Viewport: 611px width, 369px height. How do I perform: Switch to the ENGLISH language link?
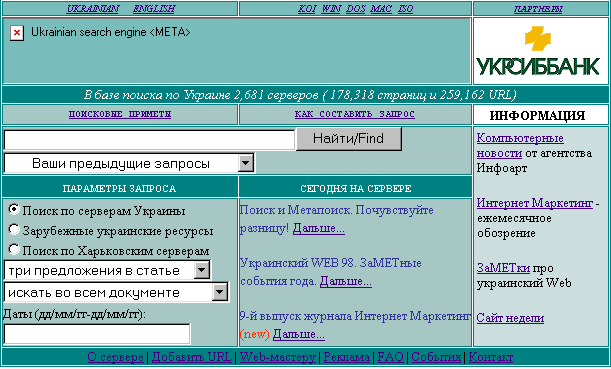pos(154,9)
